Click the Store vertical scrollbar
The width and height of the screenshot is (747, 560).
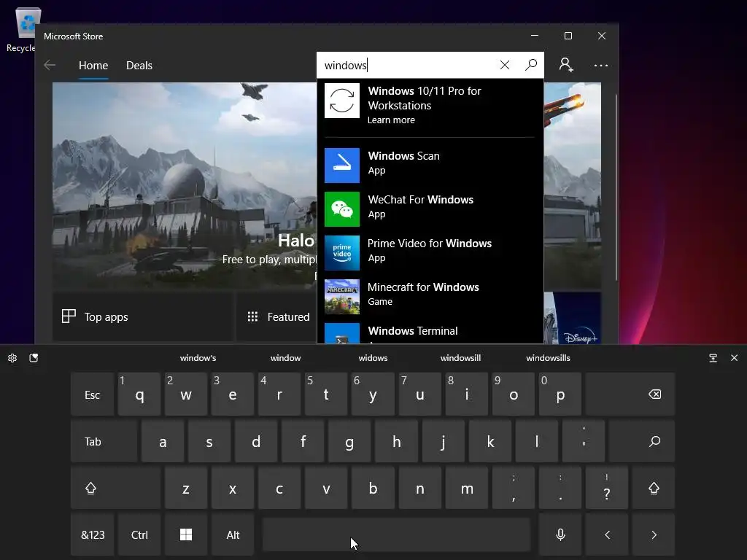point(616,187)
